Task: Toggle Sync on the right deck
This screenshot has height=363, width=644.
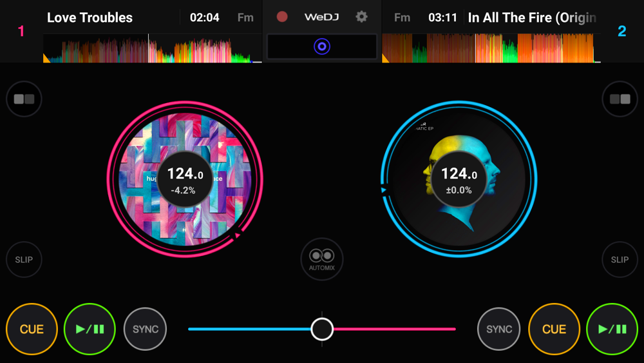Action: pos(499,329)
